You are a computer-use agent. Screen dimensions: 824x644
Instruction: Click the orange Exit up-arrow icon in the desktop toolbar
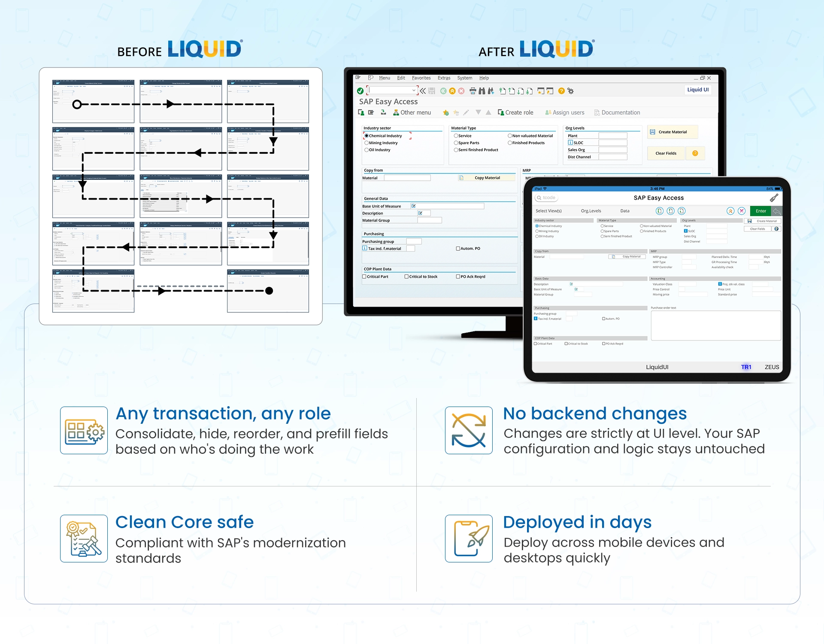pyautogui.click(x=452, y=91)
